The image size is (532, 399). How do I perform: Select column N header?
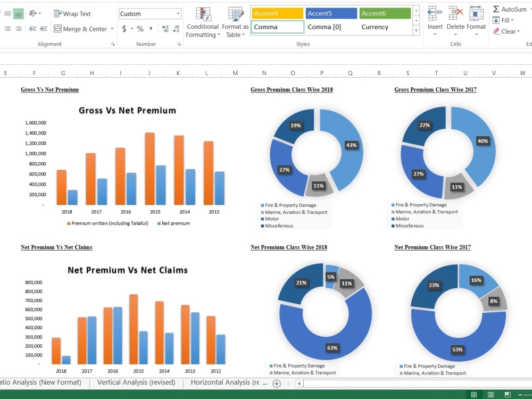pos(264,72)
